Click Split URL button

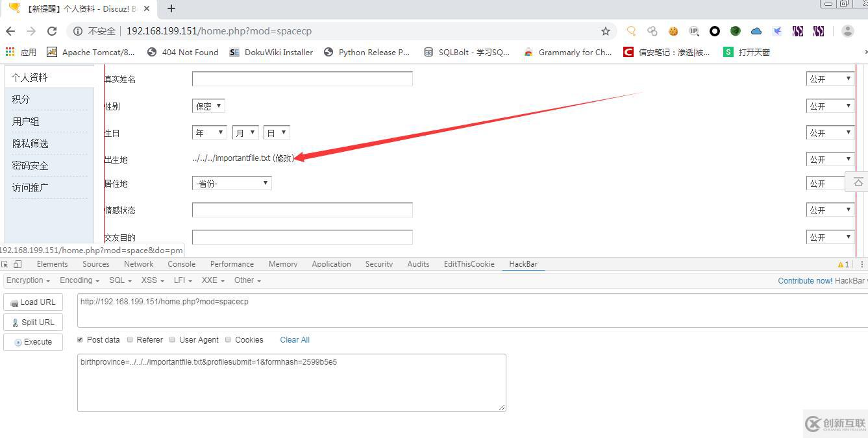click(x=33, y=322)
